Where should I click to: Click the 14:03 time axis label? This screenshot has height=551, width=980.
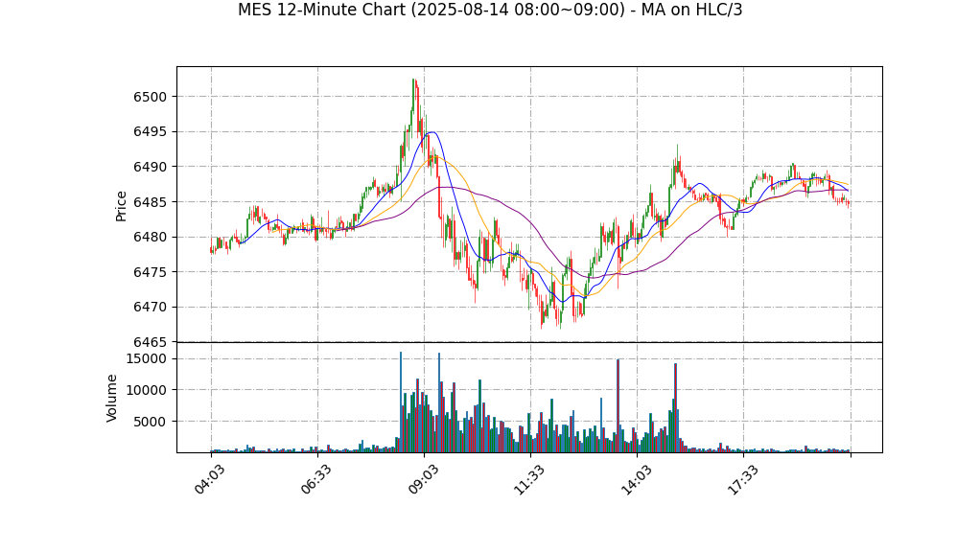point(635,480)
